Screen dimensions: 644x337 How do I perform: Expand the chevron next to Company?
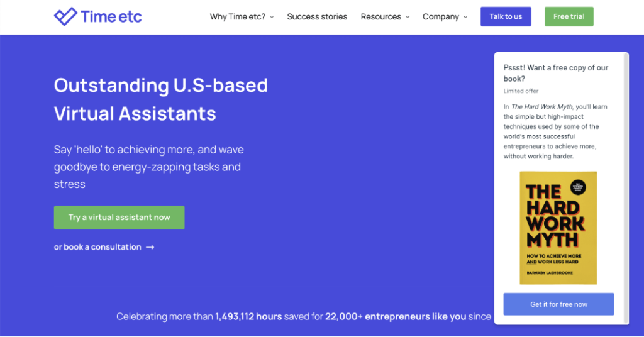[x=465, y=18]
